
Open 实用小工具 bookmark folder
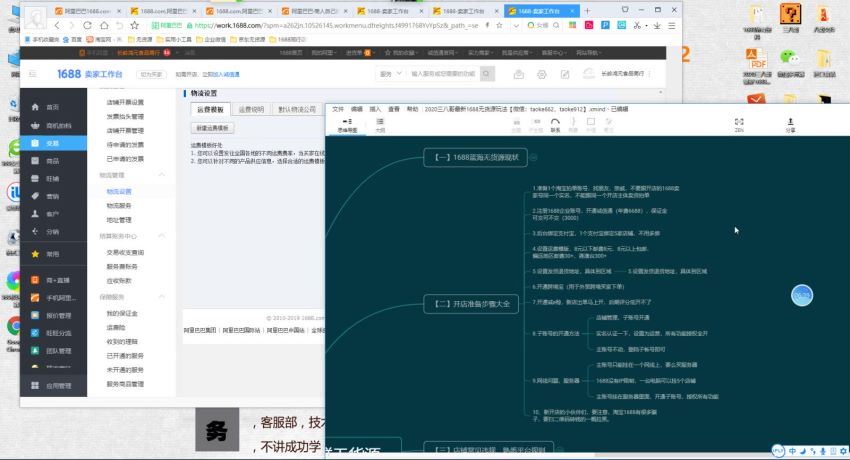pyautogui.click(x=174, y=40)
